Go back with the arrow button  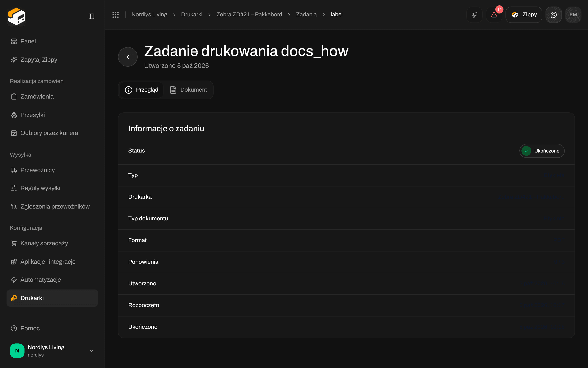[x=128, y=57]
